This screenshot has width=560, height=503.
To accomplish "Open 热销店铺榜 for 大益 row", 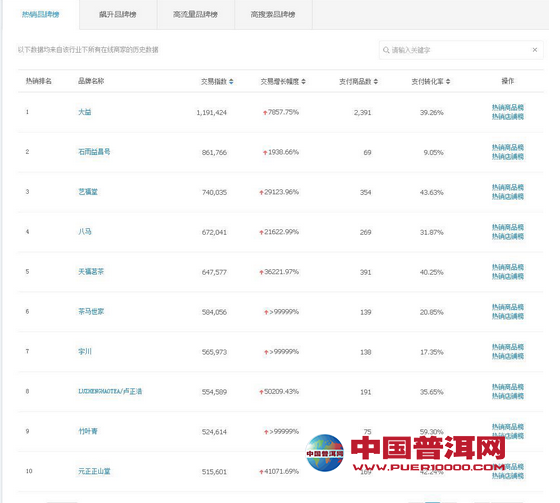I will (x=508, y=117).
